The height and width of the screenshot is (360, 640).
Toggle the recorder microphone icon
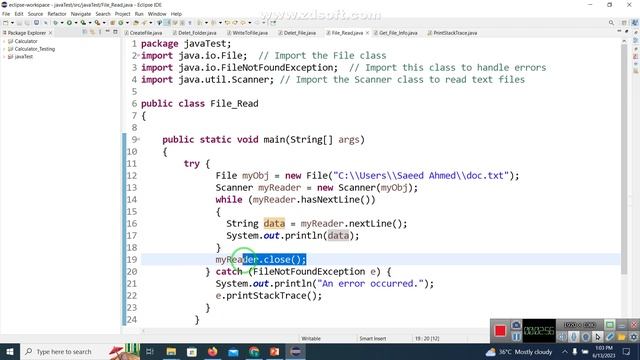(x=574, y=337)
